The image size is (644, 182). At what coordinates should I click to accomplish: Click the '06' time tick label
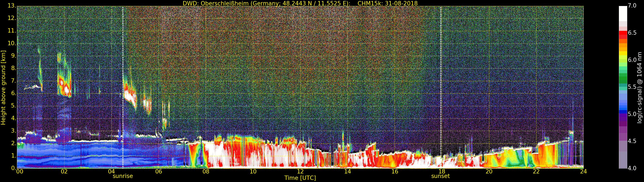(158, 171)
